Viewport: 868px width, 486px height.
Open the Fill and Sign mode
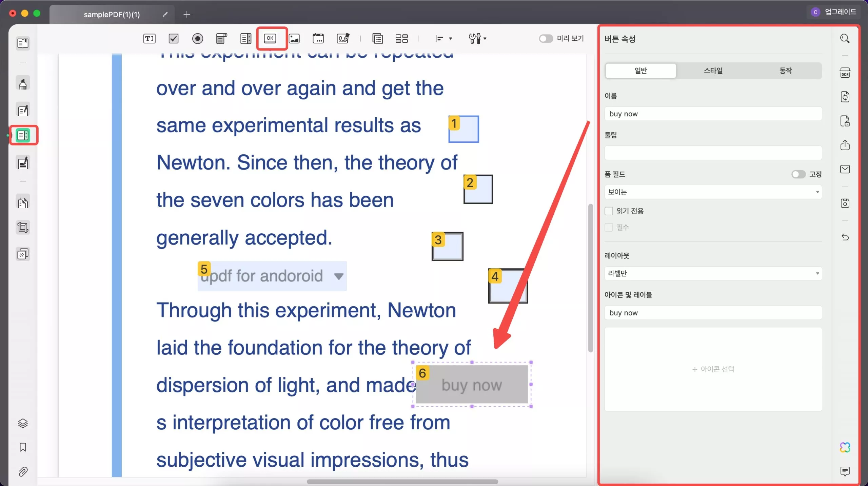click(23, 163)
